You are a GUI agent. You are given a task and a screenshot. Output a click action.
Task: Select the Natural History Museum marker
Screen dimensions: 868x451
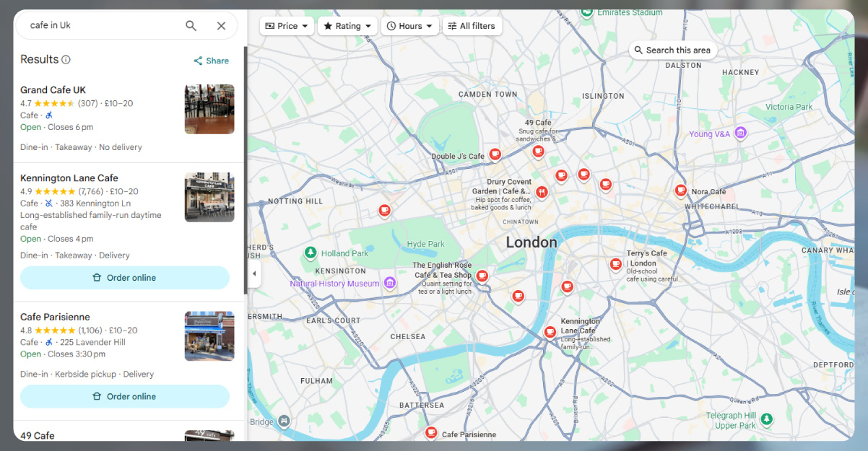[x=390, y=283]
